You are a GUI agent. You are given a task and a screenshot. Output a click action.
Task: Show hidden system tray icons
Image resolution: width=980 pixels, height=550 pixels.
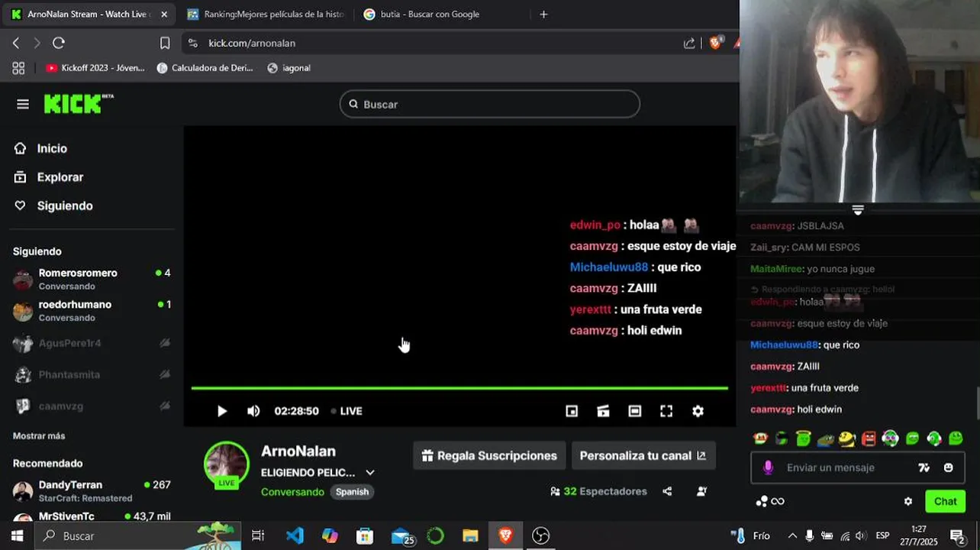click(792, 535)
